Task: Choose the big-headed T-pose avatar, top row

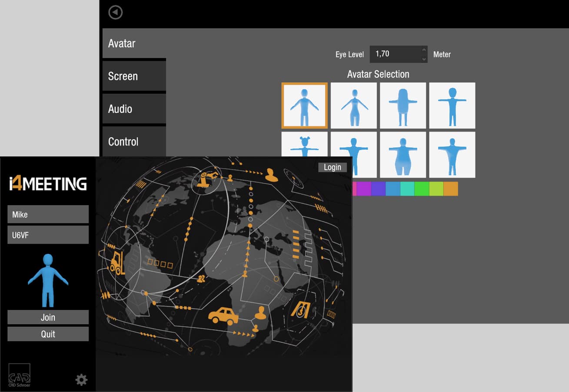Action: tap(452, 106)
